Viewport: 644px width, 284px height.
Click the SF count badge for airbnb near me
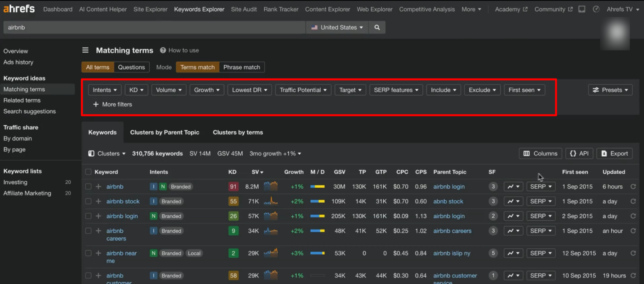point(493,253)
